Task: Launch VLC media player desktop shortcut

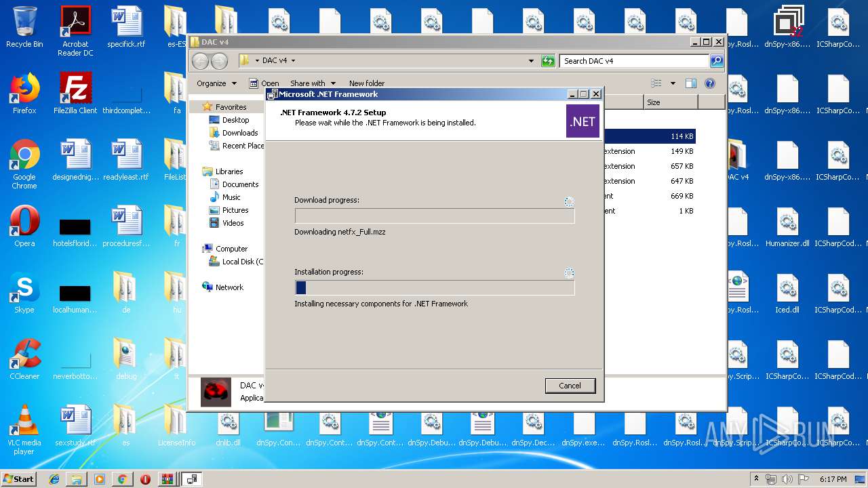Action: [x=24, y=430]
